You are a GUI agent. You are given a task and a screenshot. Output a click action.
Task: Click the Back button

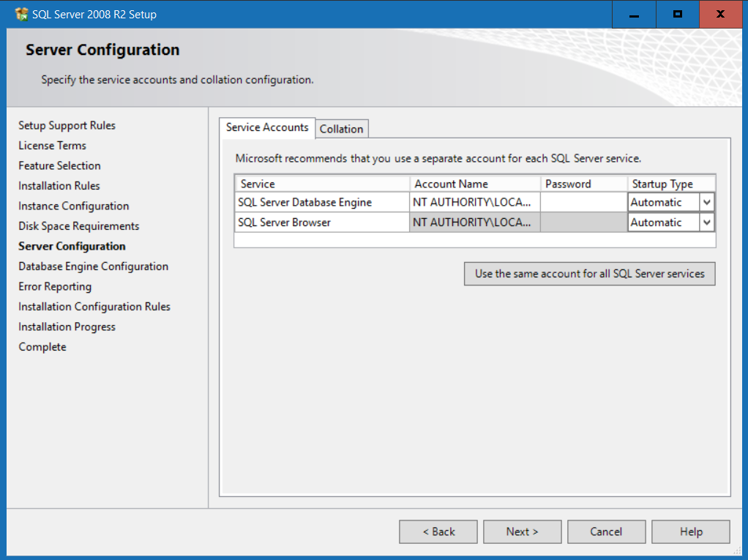(438, 531)
